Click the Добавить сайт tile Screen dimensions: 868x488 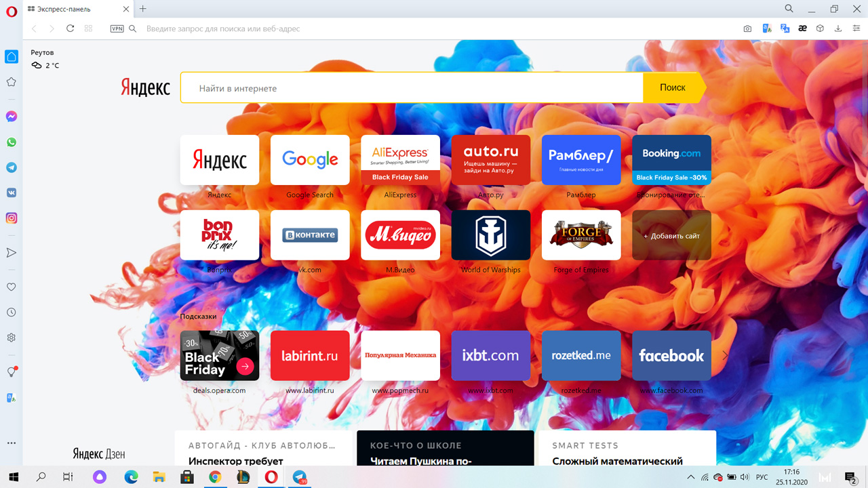(671, 235)
